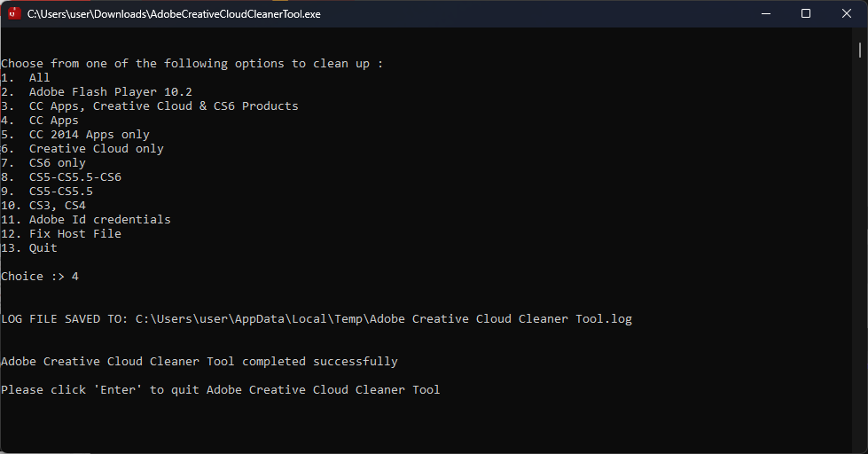Screen dimensions: 868x454
Task: Click the 'Fix Host File' line
Action: point(61,233)
